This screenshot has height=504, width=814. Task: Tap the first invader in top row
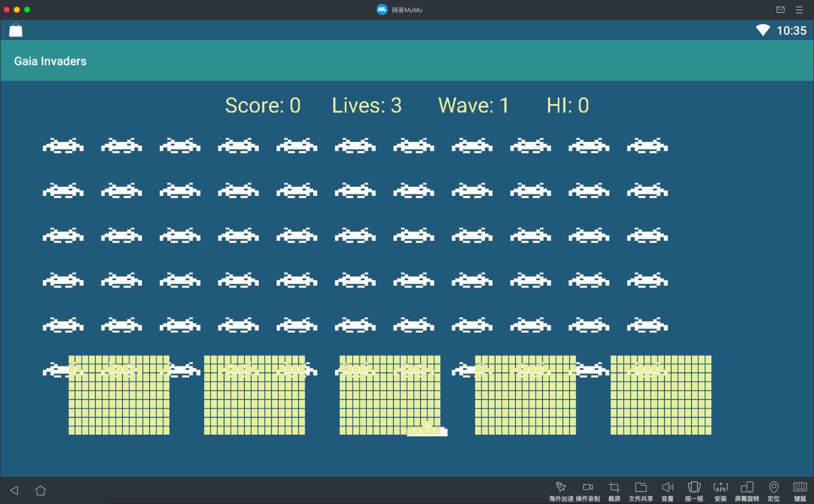(63, 146)
